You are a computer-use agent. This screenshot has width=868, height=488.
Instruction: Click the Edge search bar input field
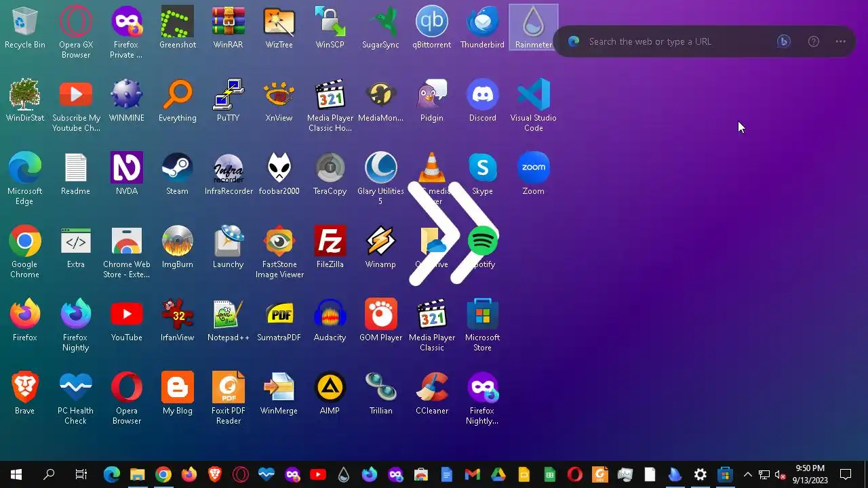point(678,41)
